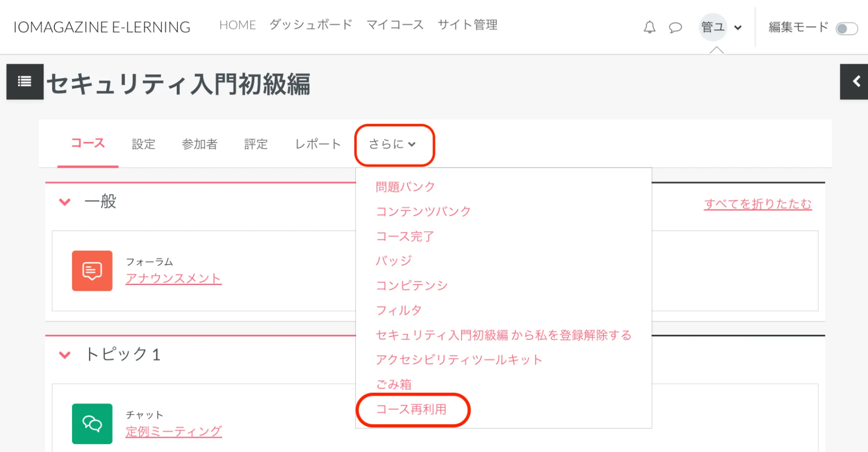
Task: Open the アナウンスメント forum link
Action: 173,279
